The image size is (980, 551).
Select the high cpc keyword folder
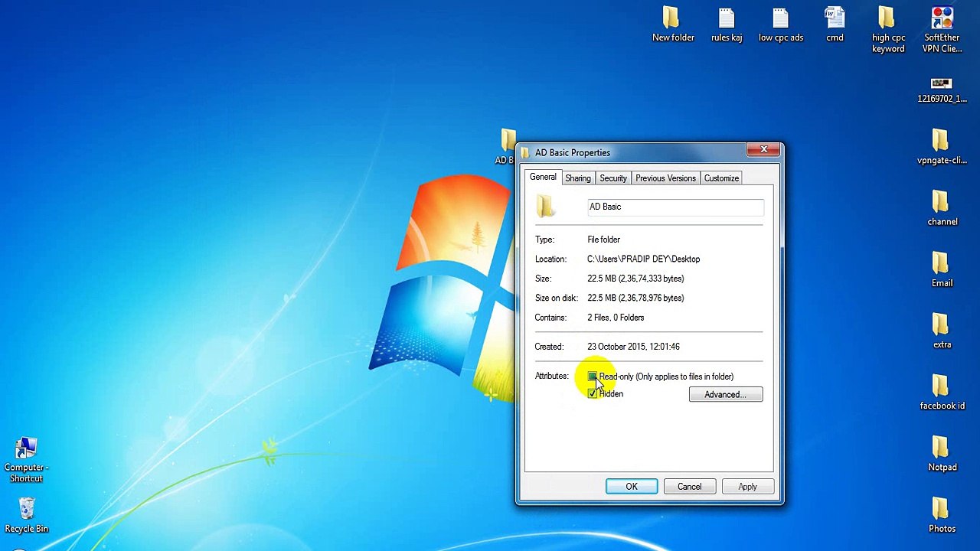pyautogui.click(x=888, y=30)
